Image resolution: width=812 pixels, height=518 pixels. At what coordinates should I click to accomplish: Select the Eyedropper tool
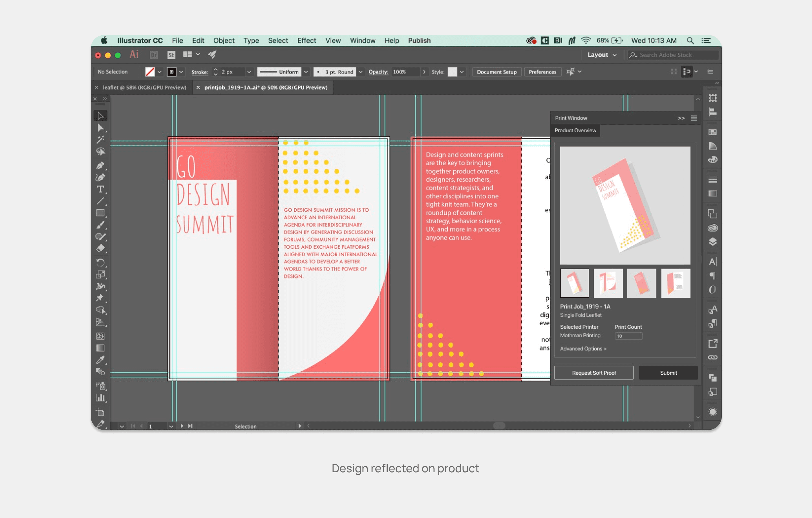(100, 360)
